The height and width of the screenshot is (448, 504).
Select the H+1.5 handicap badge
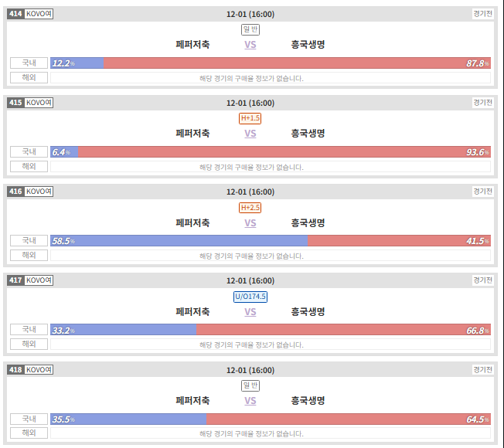click(x=250, y=118)
